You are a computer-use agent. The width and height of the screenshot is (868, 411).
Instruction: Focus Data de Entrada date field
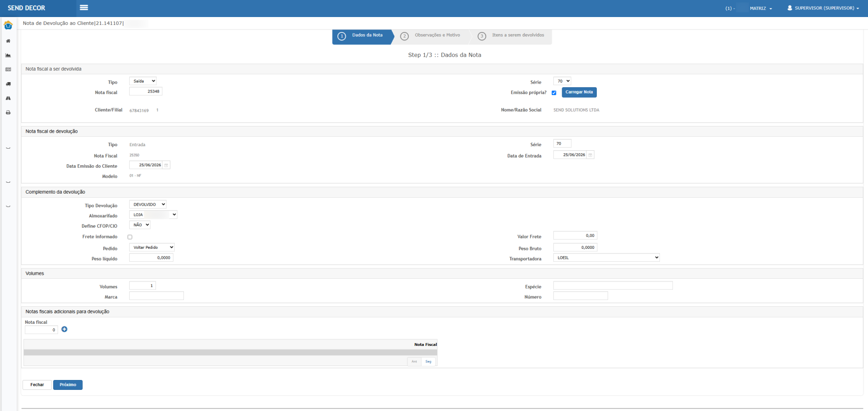coord(570,155)
